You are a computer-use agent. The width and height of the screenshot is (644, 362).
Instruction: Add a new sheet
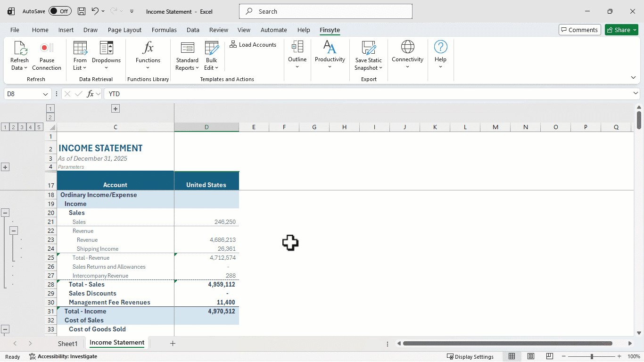173,344
